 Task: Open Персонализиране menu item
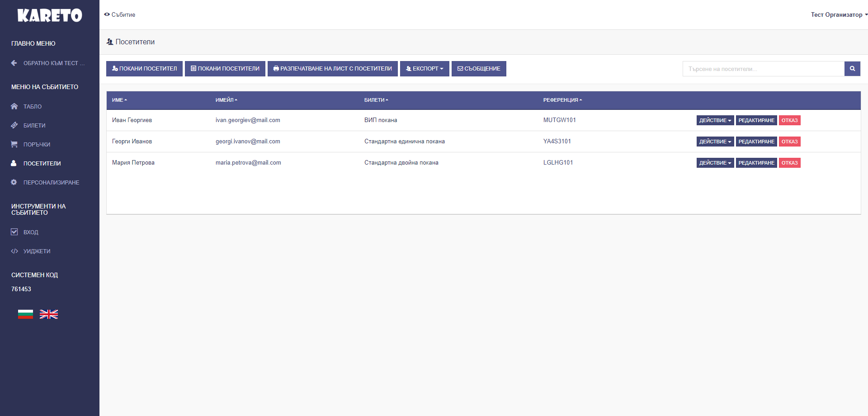51,183
